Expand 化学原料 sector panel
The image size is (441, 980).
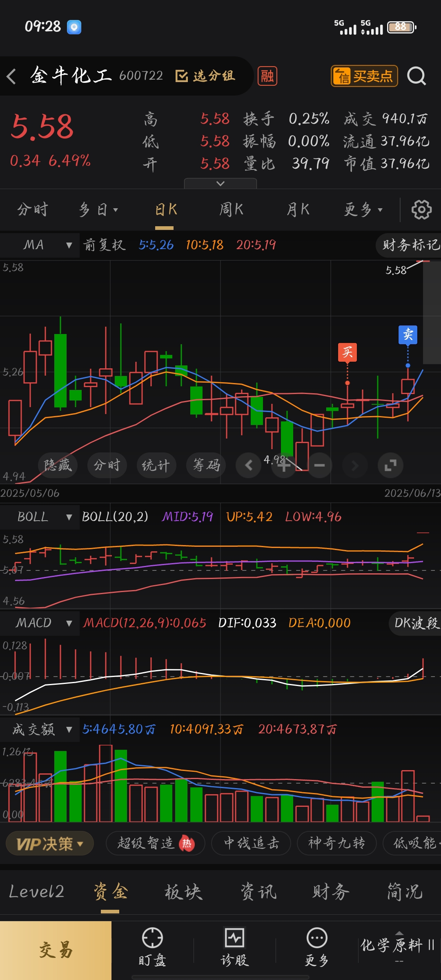(399, 947)
